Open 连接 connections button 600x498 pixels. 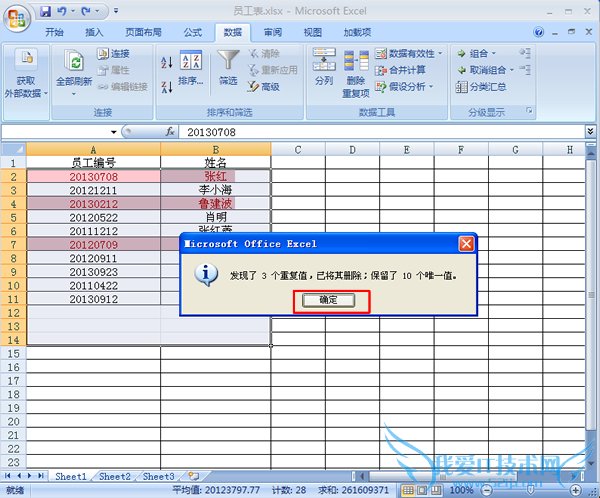114,54
